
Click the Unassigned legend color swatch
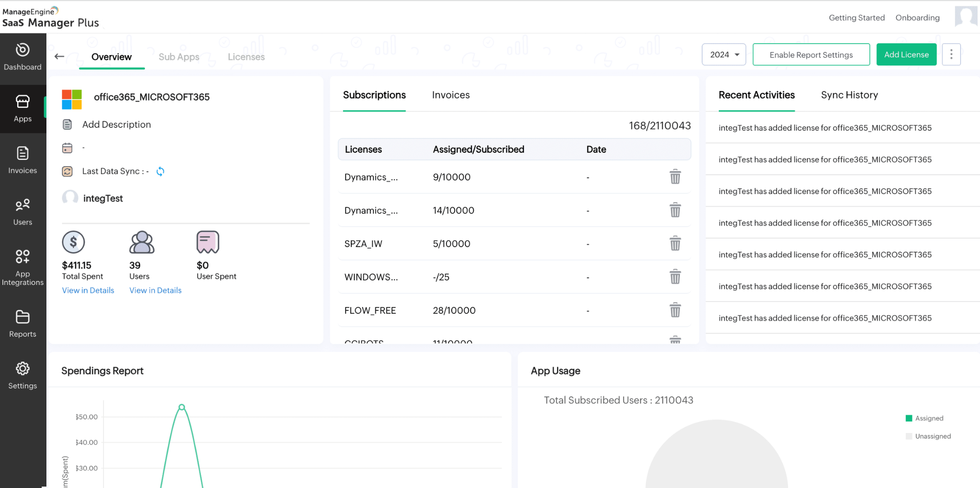(x=909, y=436)
